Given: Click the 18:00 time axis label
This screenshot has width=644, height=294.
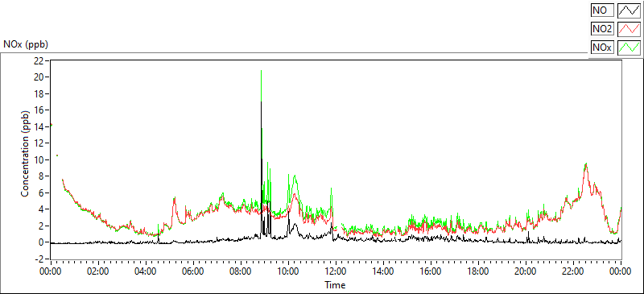Looking at the screenshot, I should tap(478, 271).
